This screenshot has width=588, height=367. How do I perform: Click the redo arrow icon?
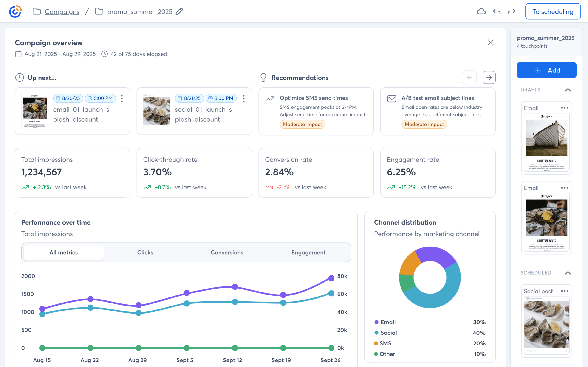(x=512, y=11)
